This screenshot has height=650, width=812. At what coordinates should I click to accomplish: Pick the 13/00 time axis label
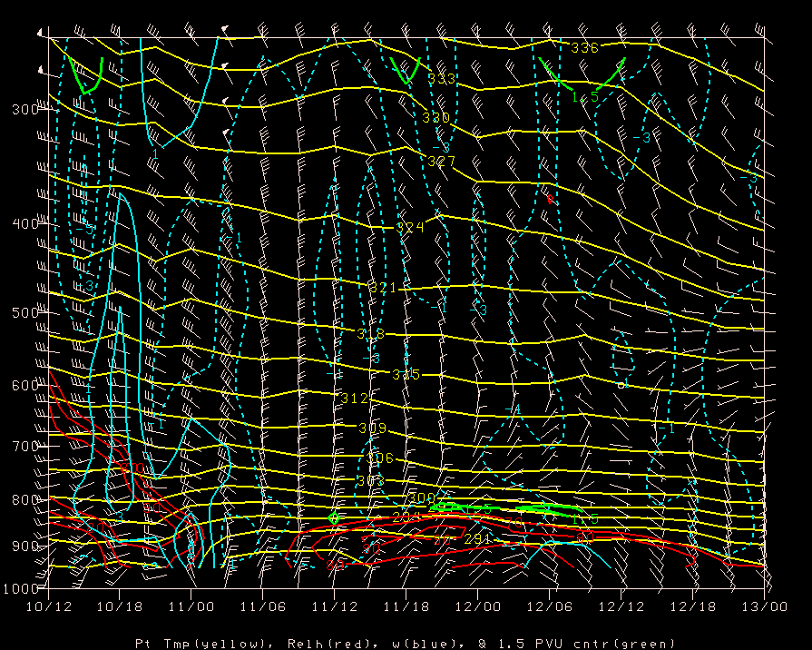pyautogui.click(x=764, y=606)
